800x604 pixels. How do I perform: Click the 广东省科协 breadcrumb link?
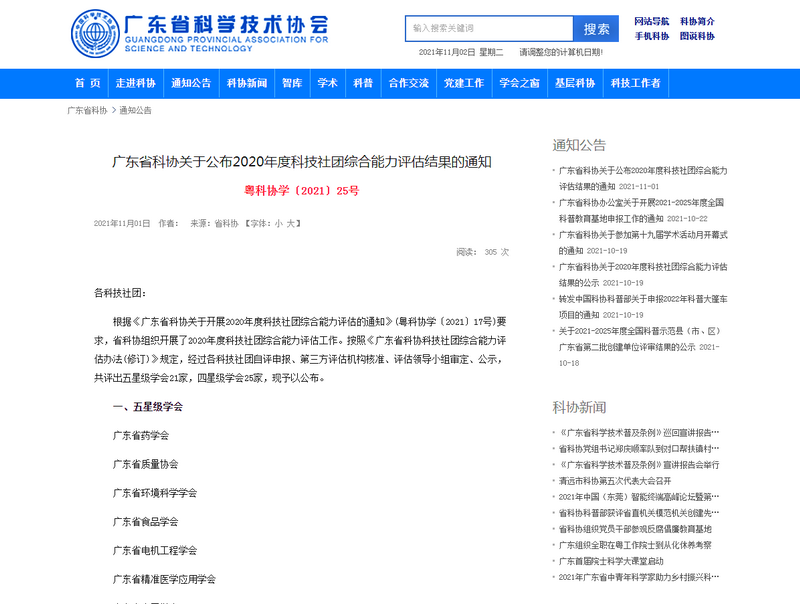[x=87, y=110]
